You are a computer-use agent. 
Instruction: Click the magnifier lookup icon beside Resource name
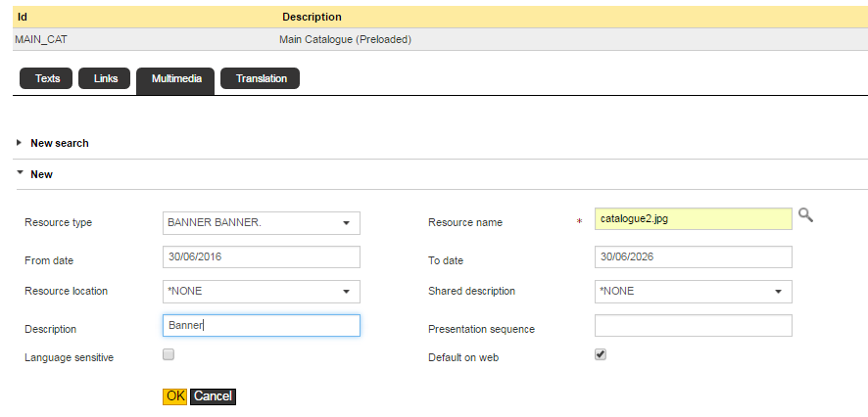coord(805,215)
